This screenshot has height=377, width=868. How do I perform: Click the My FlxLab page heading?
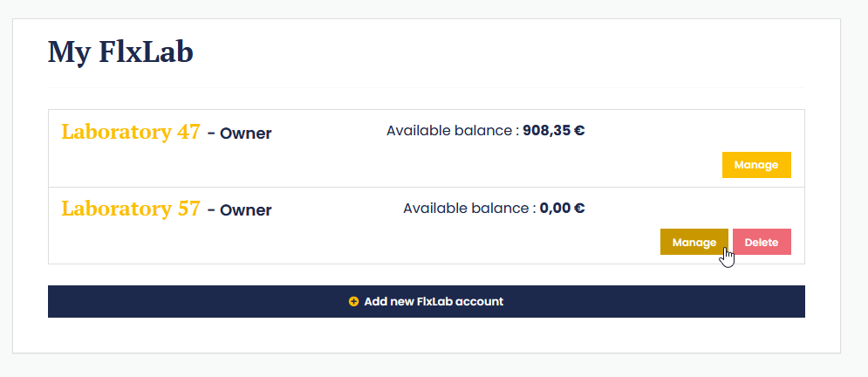tap(120, 52)
